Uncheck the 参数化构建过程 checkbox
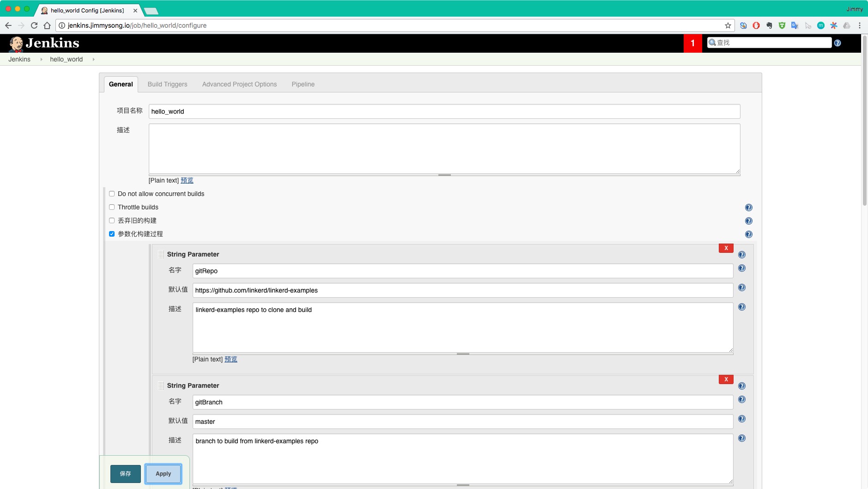Viewport: 868px width, 489px height. point(112,234)
